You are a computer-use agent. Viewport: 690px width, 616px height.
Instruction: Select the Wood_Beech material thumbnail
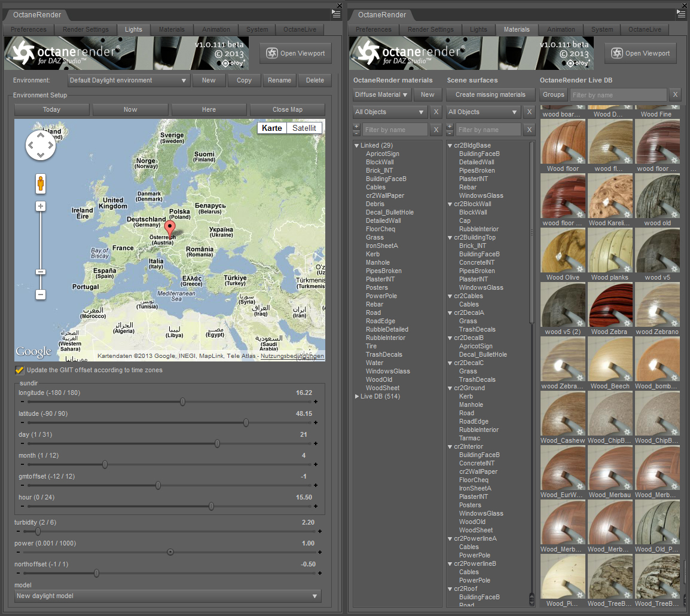(610, 358)
